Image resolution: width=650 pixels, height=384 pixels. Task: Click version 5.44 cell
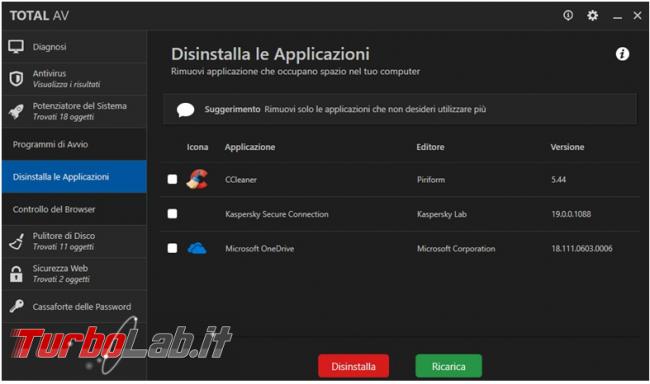pyautogui.click(x=558, y=180)
